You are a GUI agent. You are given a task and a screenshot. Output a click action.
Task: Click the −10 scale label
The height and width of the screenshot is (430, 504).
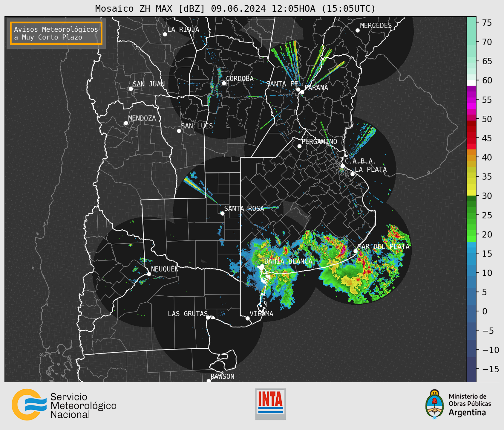pos(490,350)
